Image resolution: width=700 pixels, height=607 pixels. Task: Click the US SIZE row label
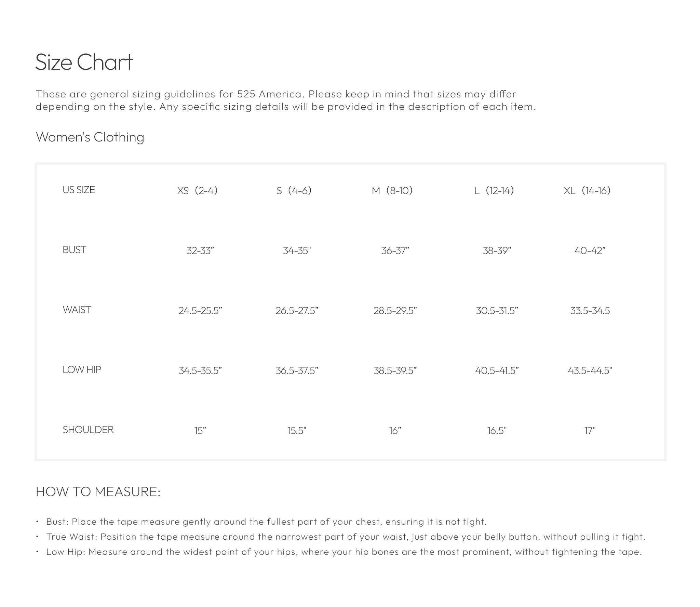click(x=79, y=190)
